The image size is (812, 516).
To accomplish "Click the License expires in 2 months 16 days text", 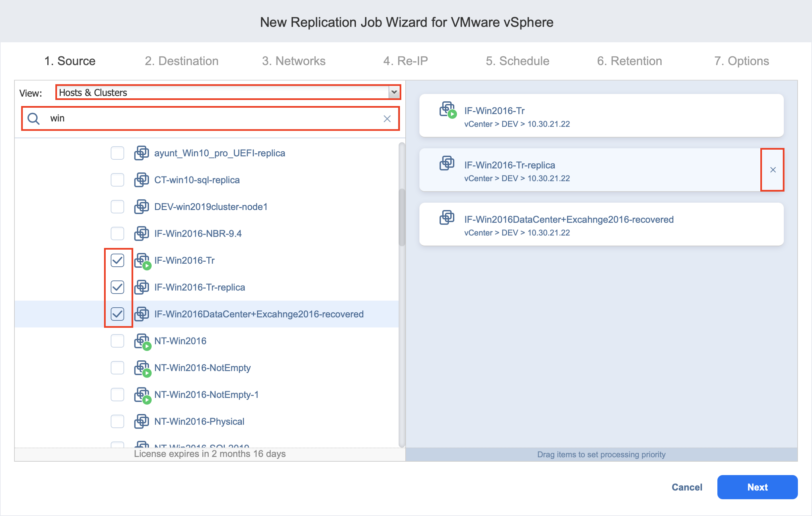I will (210, 454).
